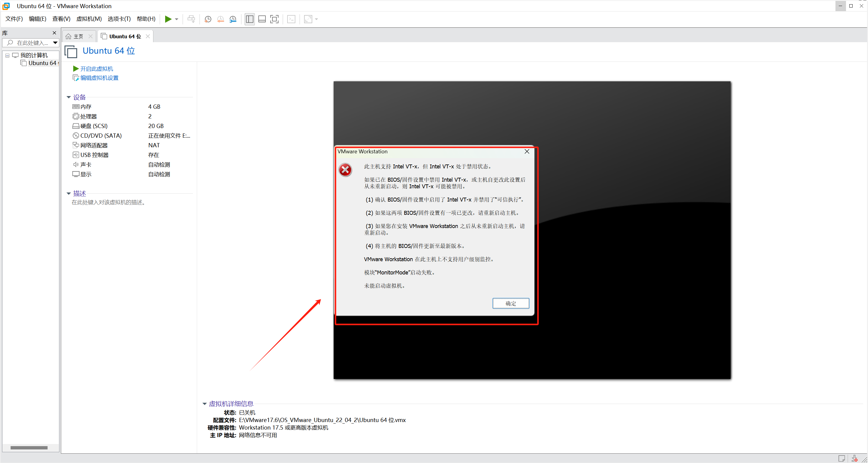
Task: Click the 正在使用文件 CD/DVD value
Action: tap(169, 136)
